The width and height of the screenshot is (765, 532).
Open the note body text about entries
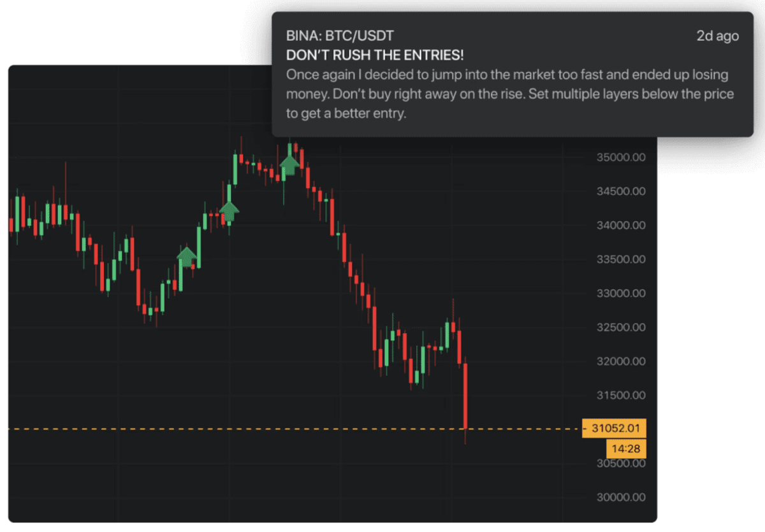(x=510, y=94)
